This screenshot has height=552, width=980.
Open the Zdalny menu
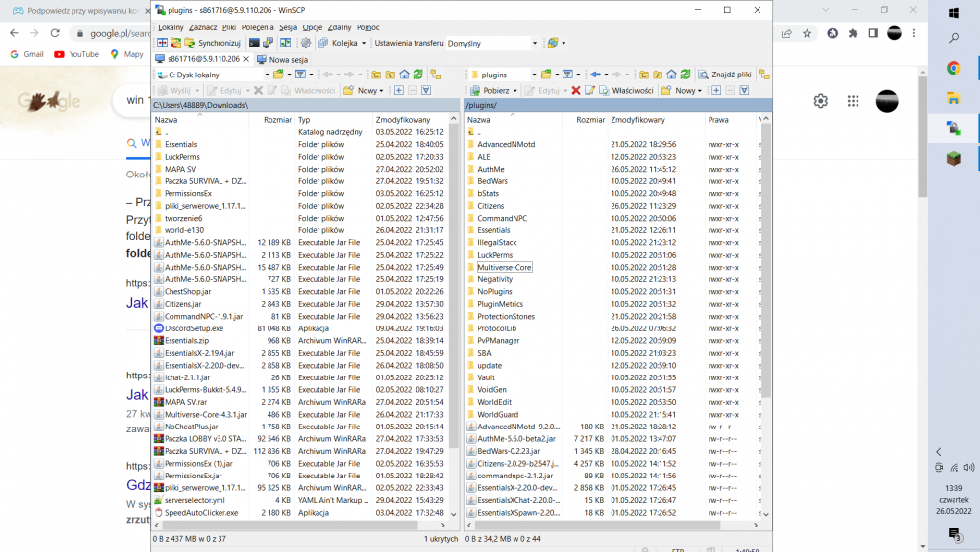tap(339, 27)
